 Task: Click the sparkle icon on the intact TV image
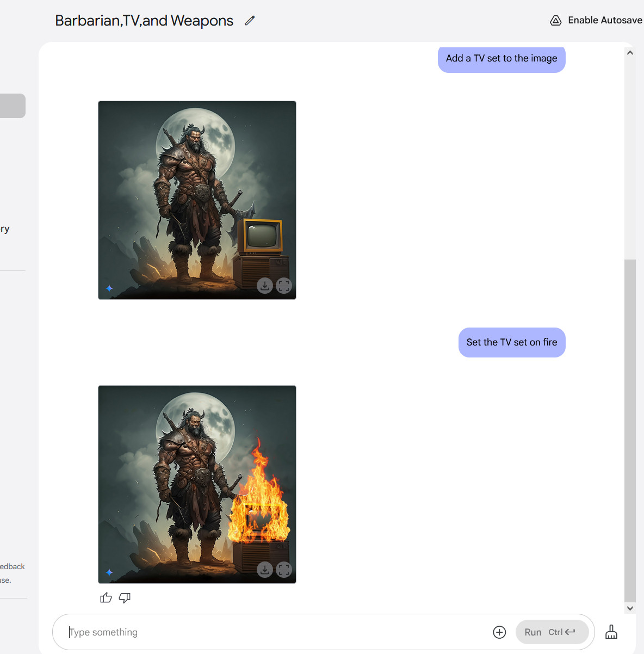tap(109, 288)
